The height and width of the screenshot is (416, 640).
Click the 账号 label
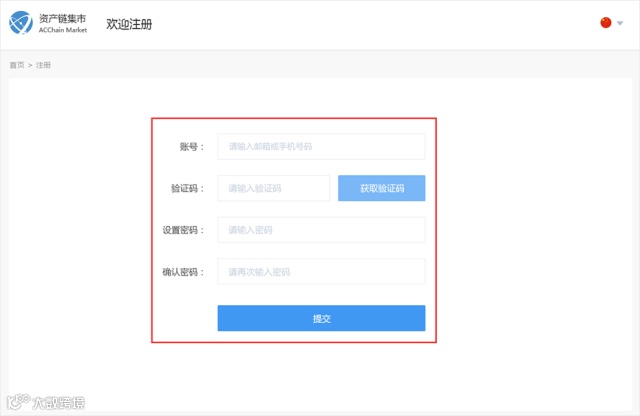191,147
